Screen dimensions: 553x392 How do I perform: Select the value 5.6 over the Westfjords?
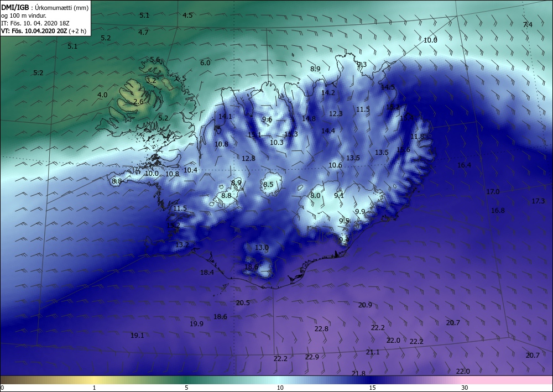click(x=155, y=60)
